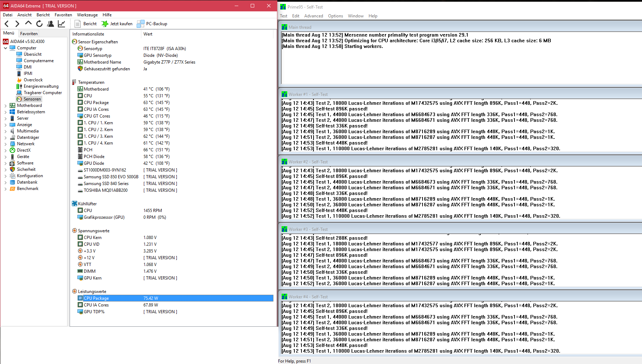Click the Samsung SSD 850 EVO 500GB row
The height and width of the screenshot is (364, 642).
tap(172, 177)
